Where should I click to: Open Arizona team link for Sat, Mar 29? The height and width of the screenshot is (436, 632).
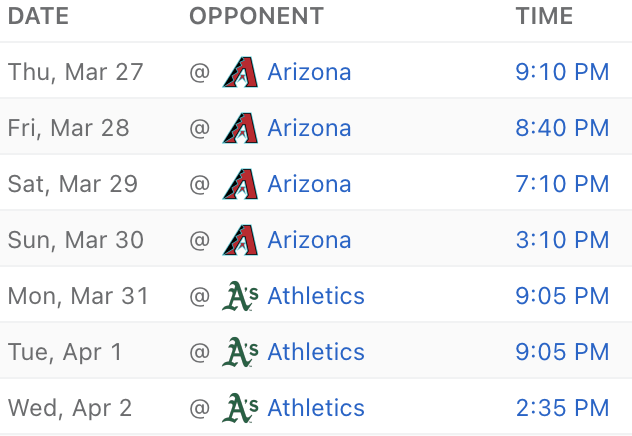coord(309,184)
